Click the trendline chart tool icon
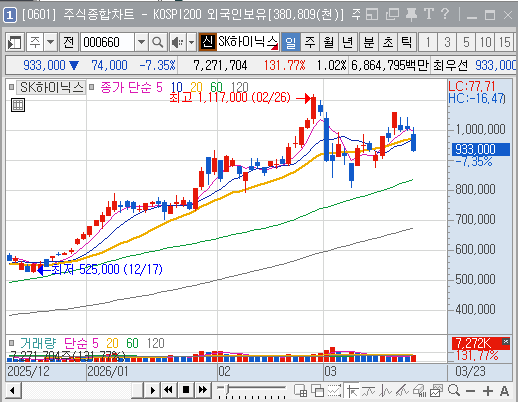Image resolution: width=518 pixels, height=402 pixels. pyautogui.click(x=369, y=391)
